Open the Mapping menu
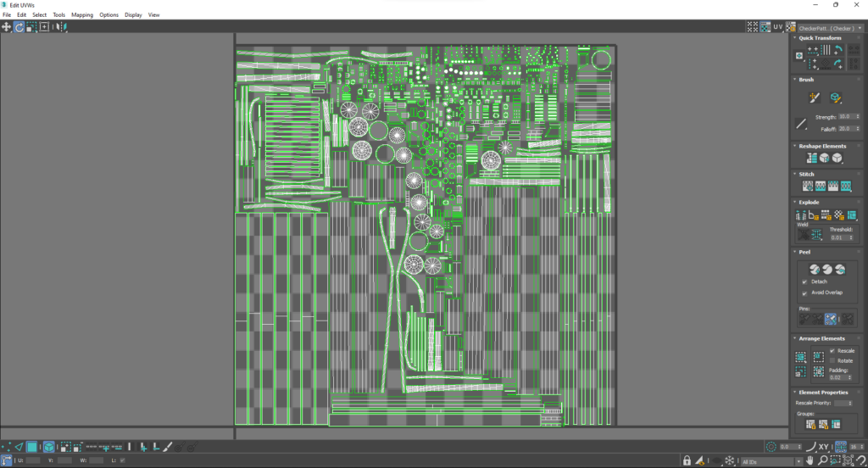This screenshot has height=468, width=868. coord(82,15)
